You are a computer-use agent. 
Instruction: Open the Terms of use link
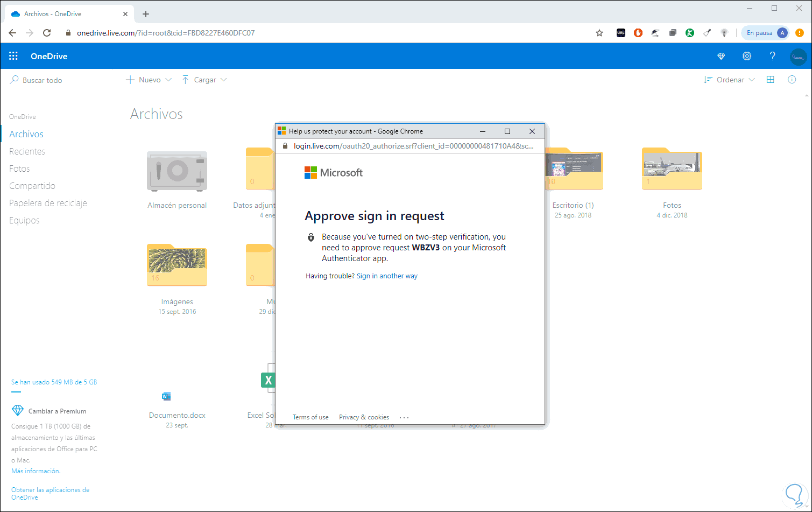[x=310, y=417]
